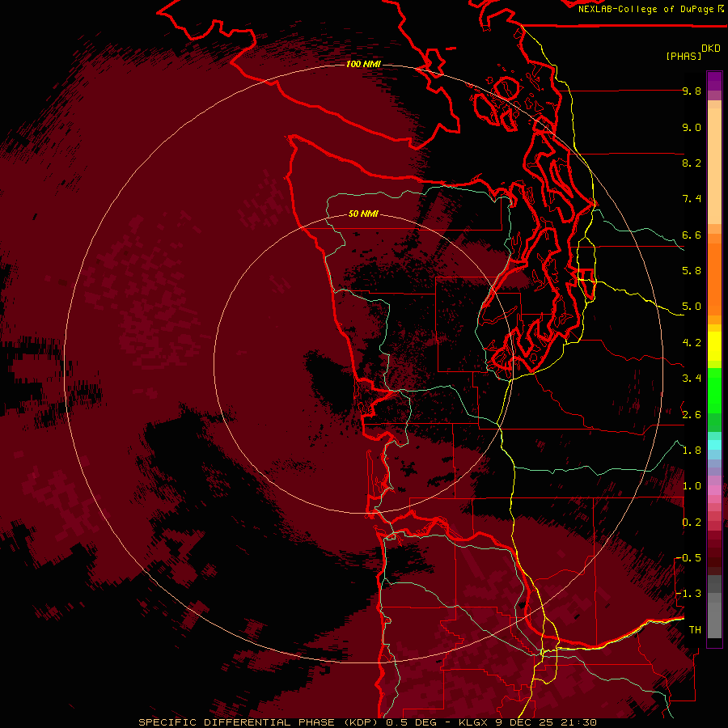
Task: Select the 1.0 legend scale value
Action: [x=692, y=486]
